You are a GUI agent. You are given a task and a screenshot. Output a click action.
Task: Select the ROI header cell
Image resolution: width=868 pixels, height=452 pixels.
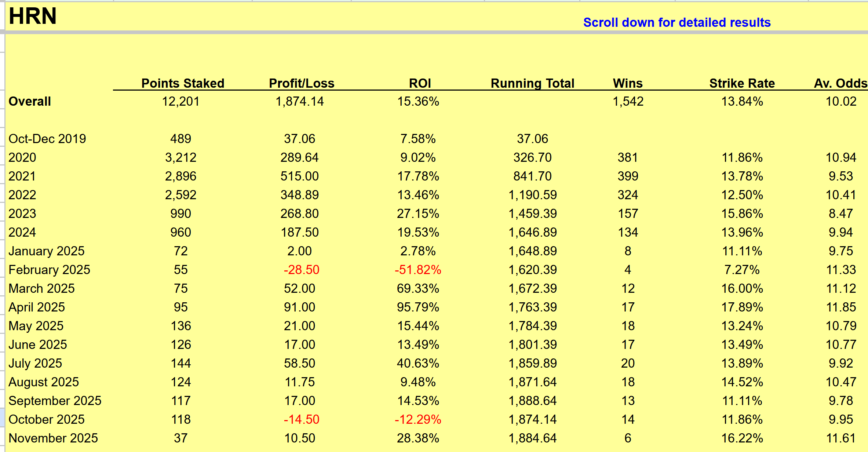pos(420,83)
